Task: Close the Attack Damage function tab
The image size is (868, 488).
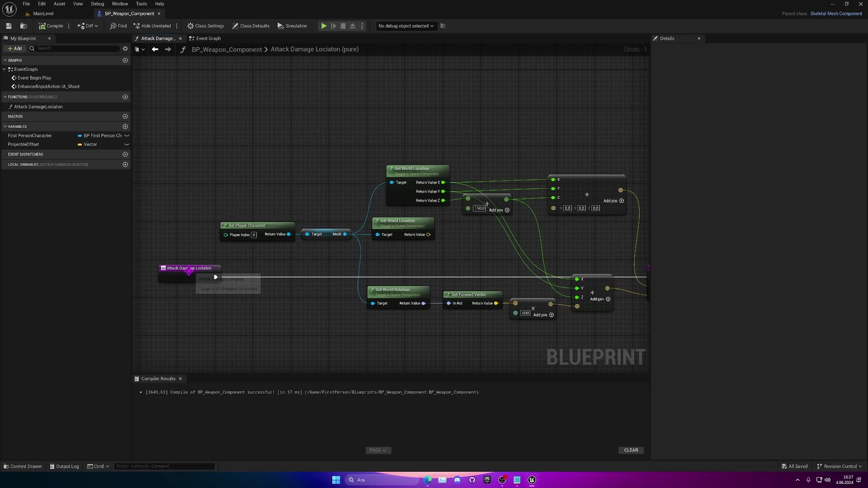Action: click(x=180, y=38)
